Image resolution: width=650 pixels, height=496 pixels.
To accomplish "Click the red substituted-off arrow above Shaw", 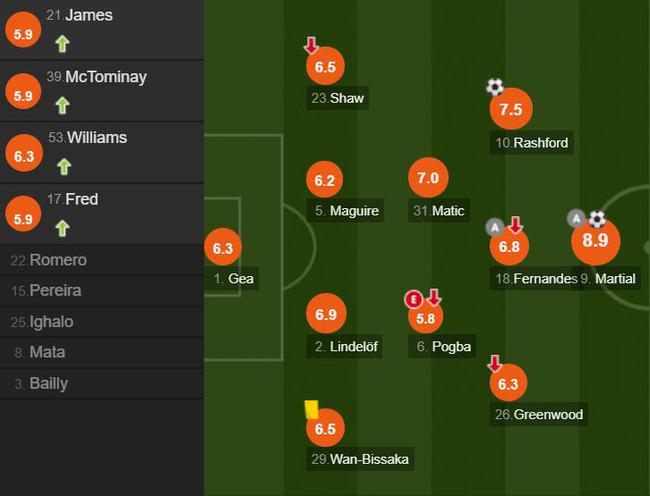I will click(311, 45).
